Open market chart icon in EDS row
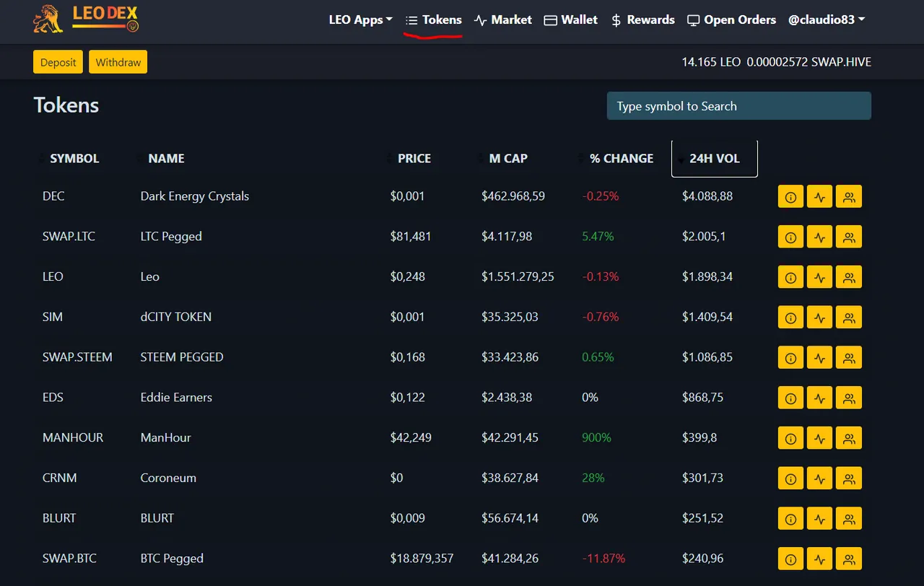Viewport: 924px width, 586px height. [x=819, y=398]
